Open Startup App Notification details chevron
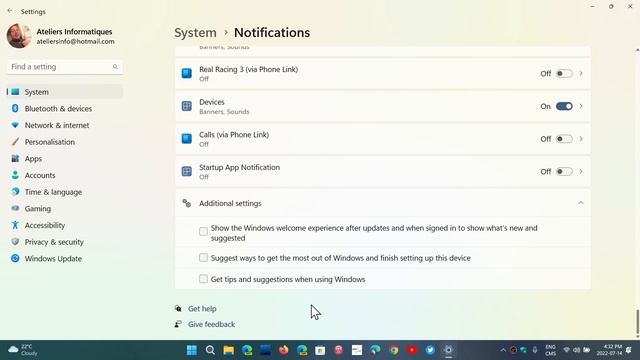The width and height of the screenshot is (640, 360). (x=581, y=171)
